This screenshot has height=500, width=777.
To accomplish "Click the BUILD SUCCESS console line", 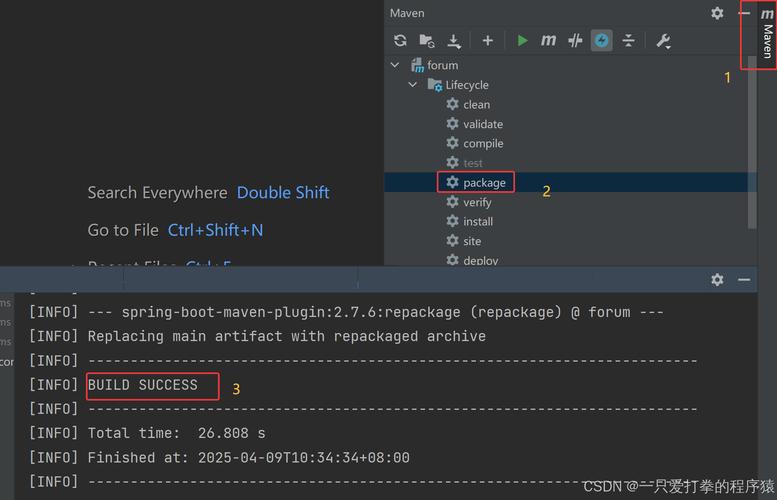I will click(x=143, y=385).
